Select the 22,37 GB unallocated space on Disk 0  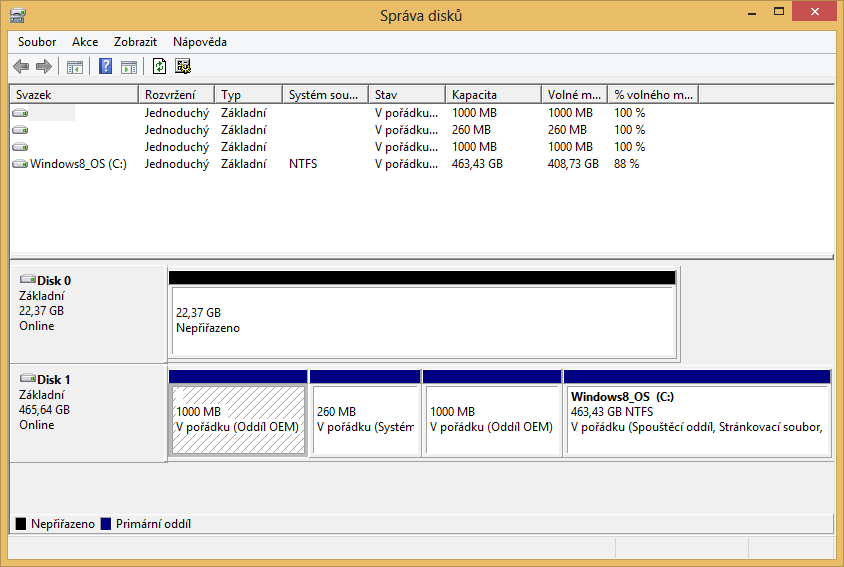click(422, 320)
